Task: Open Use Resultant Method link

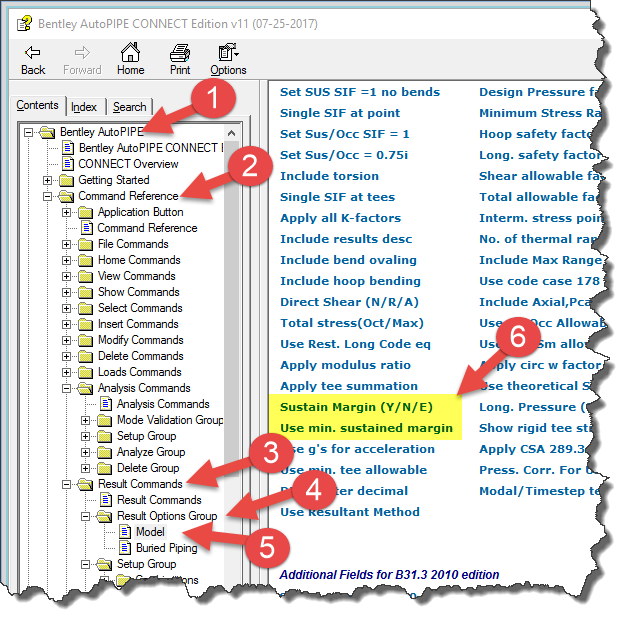Action: coord(350,512)
